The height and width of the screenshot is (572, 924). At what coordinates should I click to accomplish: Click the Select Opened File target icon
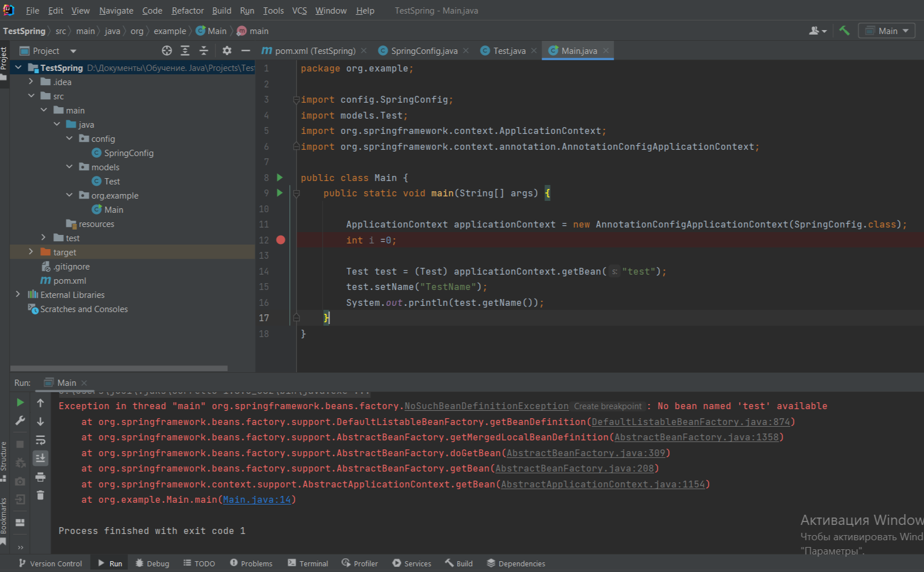(167, 51)
